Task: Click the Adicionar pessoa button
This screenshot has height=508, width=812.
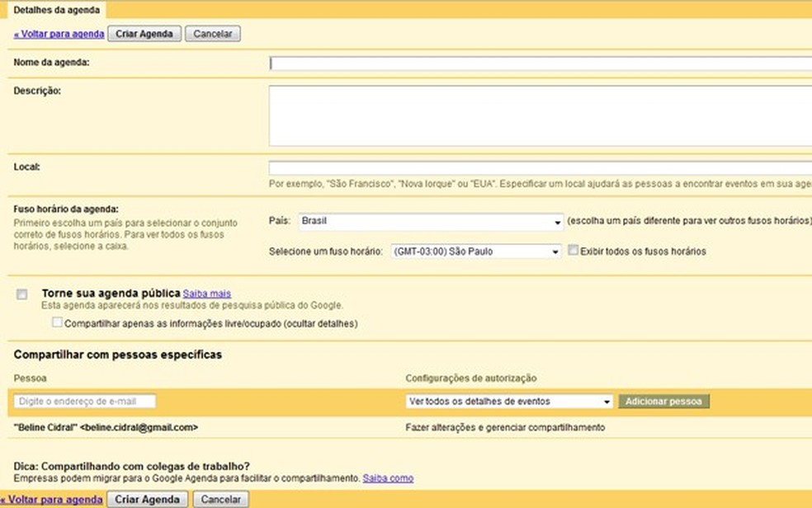Action: click(664, 402)
